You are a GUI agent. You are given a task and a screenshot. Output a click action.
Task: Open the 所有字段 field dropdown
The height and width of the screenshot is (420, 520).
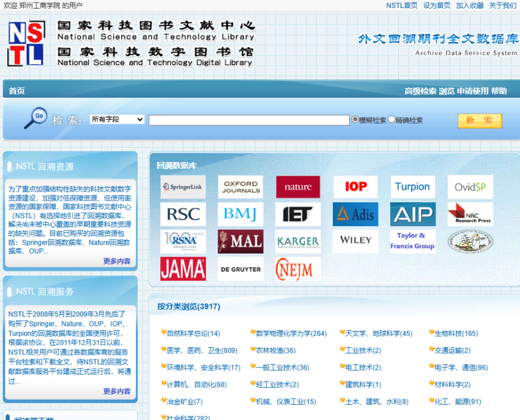coord(117,119)
